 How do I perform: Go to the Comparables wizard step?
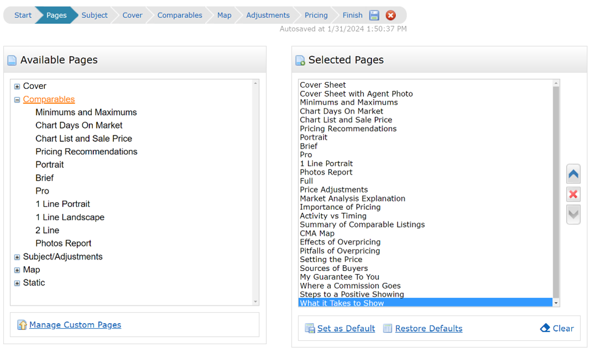(x=180, y=15)
